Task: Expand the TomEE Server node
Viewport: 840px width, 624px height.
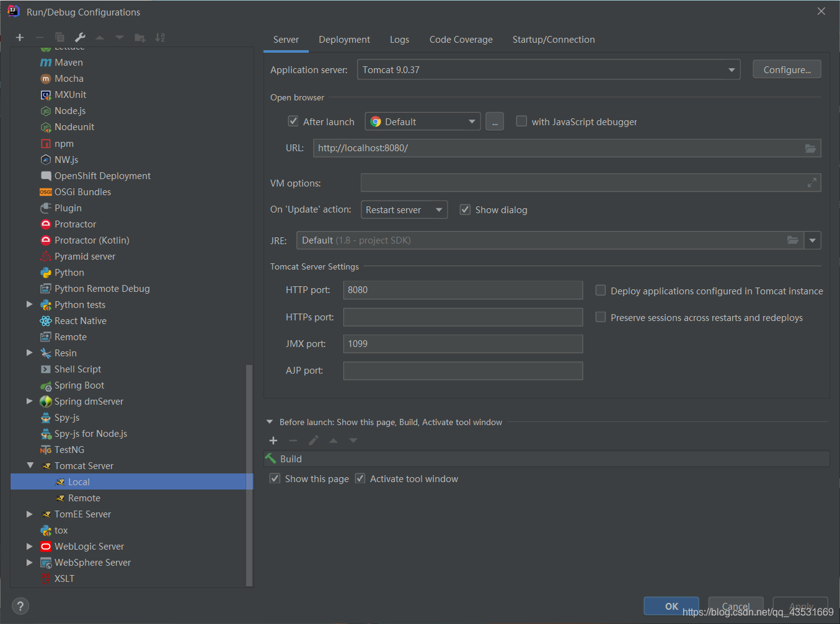Action: tap(29, 514)
